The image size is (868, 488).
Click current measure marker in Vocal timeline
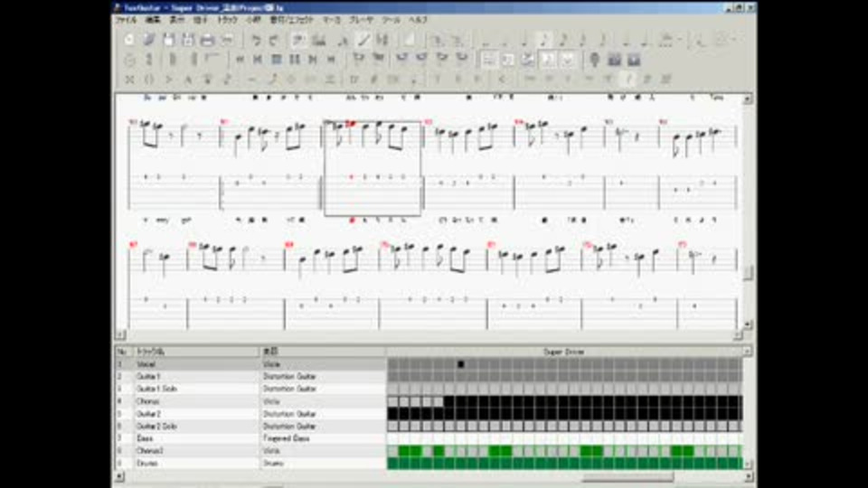click(x=460, y=364)
